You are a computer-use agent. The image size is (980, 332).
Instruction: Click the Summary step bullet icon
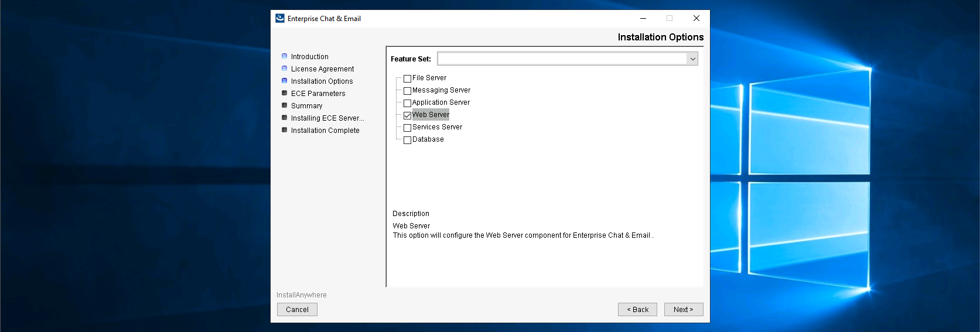tap(285, 105)
